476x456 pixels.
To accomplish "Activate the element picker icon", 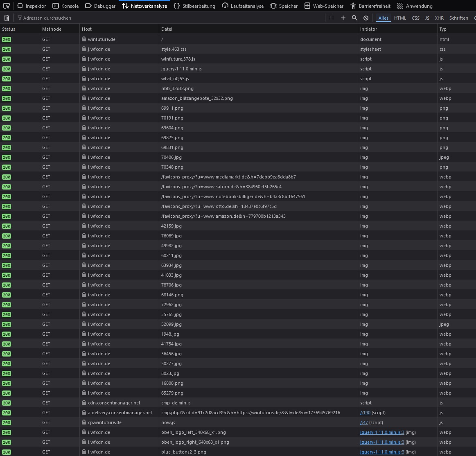I will pyautogui.click(x=7, y=6).
